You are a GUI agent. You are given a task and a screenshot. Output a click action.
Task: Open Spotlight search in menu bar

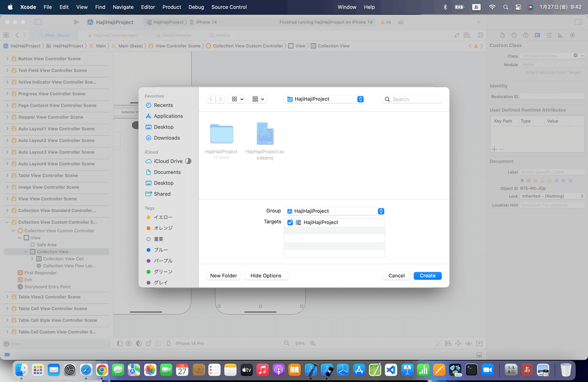(506, 7)
